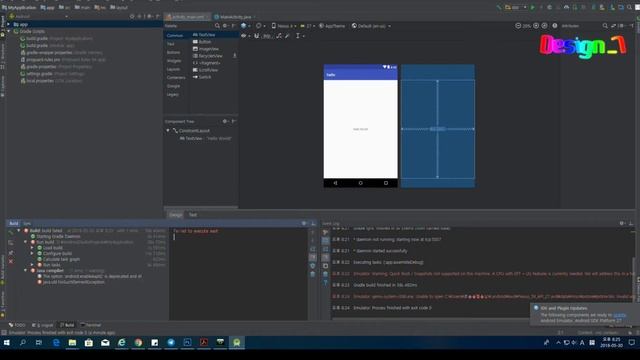
Task: Click the clear all constraints icon
Action: 279,36
